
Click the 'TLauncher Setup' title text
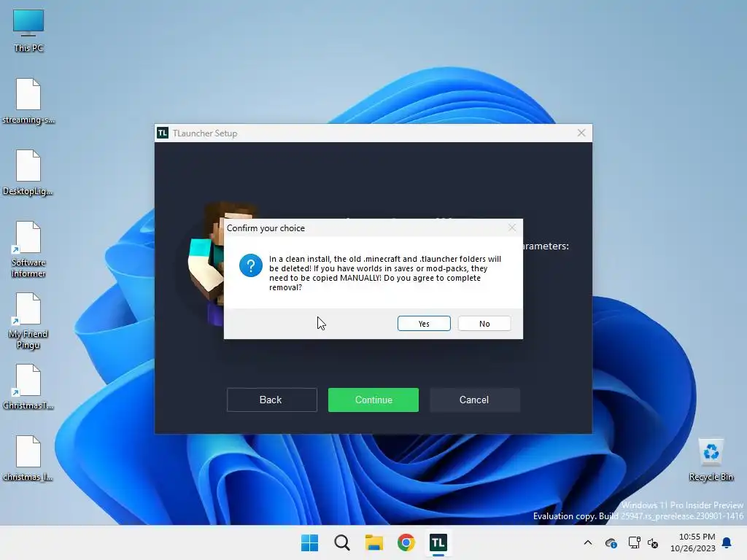205,133
